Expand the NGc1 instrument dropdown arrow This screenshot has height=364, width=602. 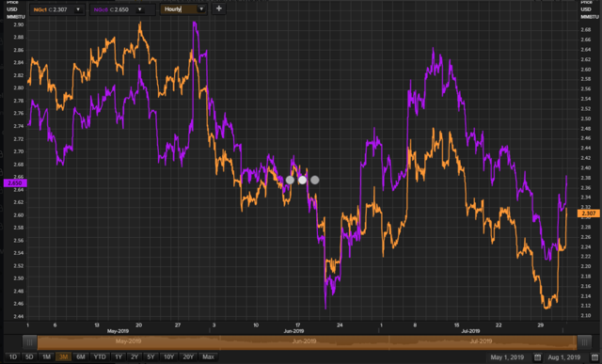click(78, 9)
